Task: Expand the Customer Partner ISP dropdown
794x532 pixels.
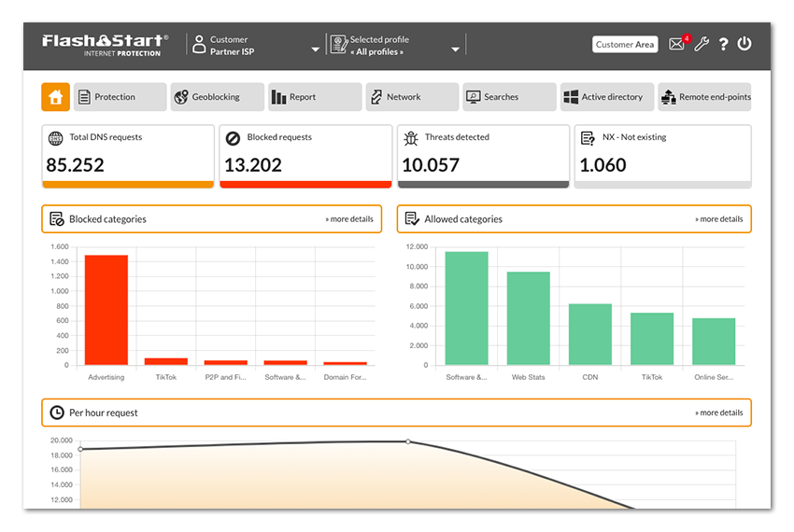Action: [x=315, y=49]
